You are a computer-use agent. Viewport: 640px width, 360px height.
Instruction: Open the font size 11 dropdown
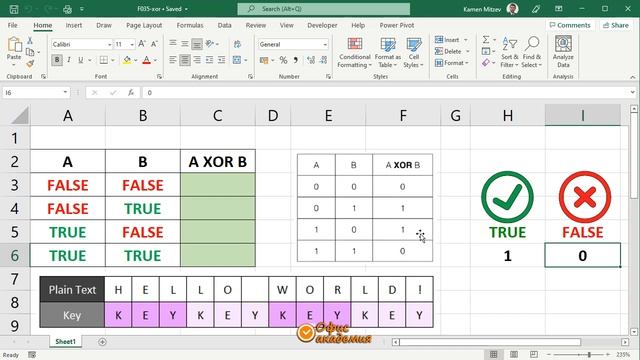[x=132, y=44]
